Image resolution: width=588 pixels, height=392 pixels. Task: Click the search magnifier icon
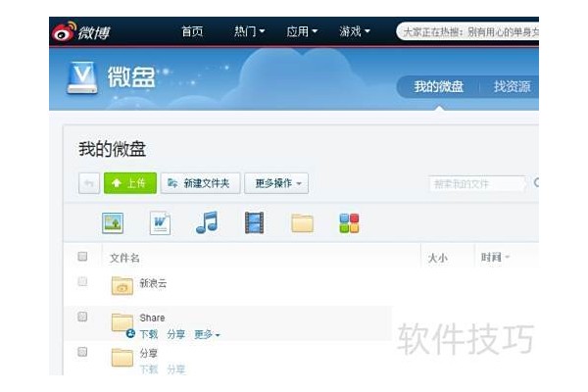pos(536,182)
